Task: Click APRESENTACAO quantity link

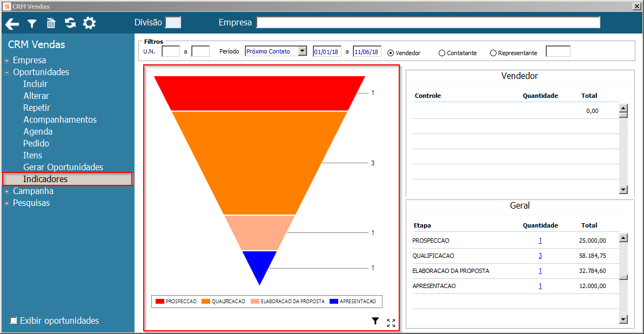Action: pos(540,286)
